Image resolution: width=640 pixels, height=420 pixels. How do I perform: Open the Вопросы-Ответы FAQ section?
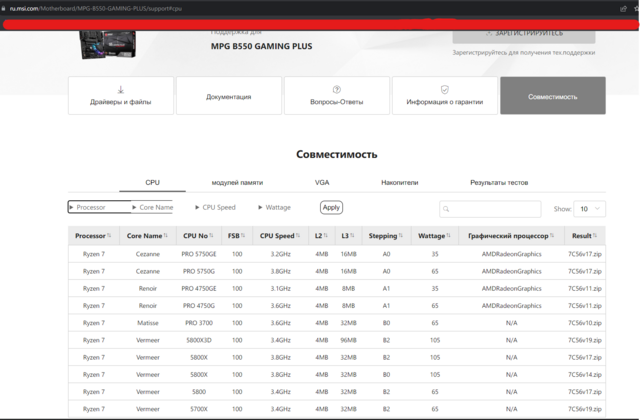coord(336,96)
